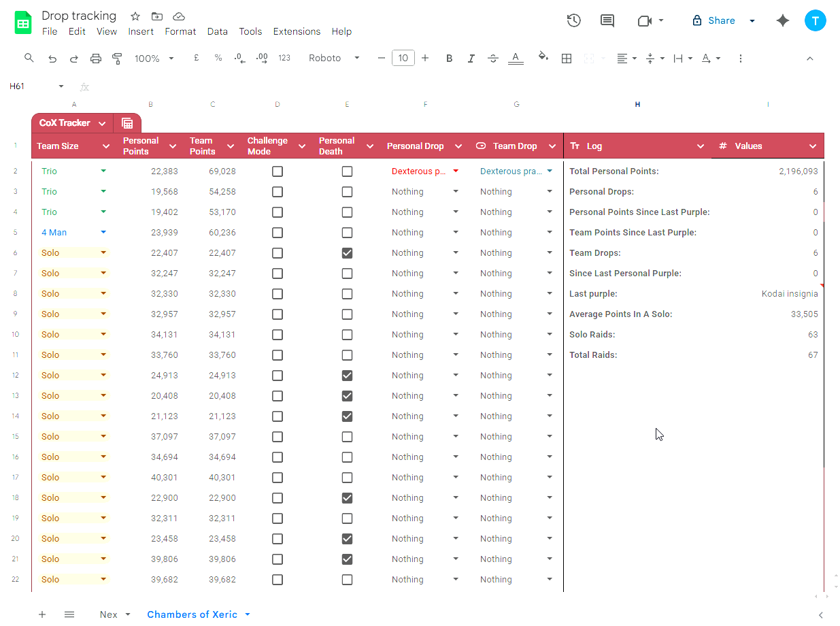The image size is (840, 626).
Task: Open version history clock icon
Action: 573,21
